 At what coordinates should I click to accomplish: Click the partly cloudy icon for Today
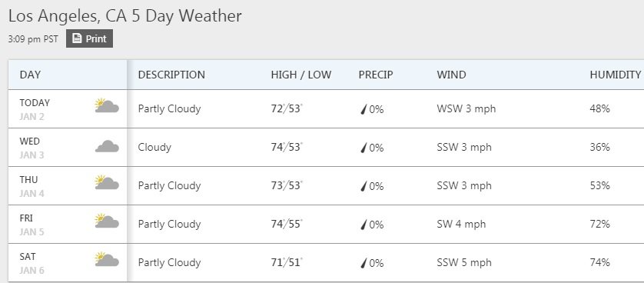coord(107,105)
